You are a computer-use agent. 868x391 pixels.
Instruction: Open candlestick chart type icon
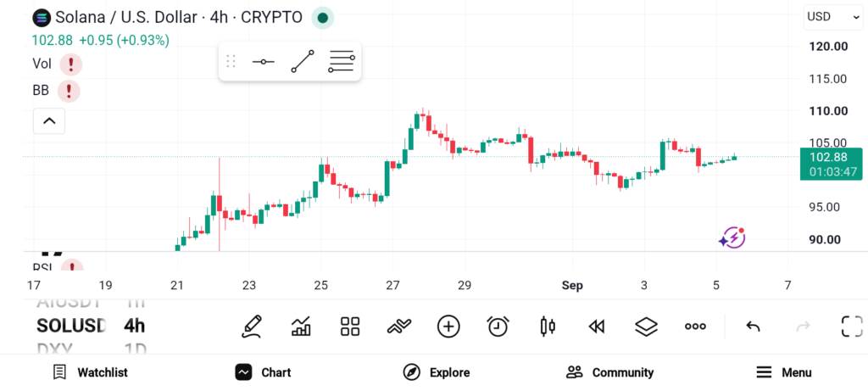click(548, 327)
